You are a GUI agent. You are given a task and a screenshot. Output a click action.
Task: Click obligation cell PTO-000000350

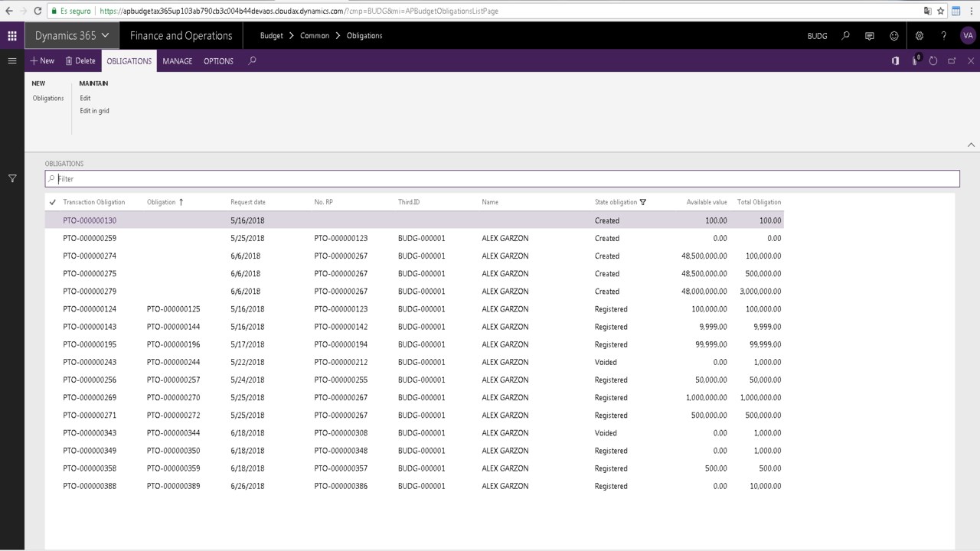(174, 451)
